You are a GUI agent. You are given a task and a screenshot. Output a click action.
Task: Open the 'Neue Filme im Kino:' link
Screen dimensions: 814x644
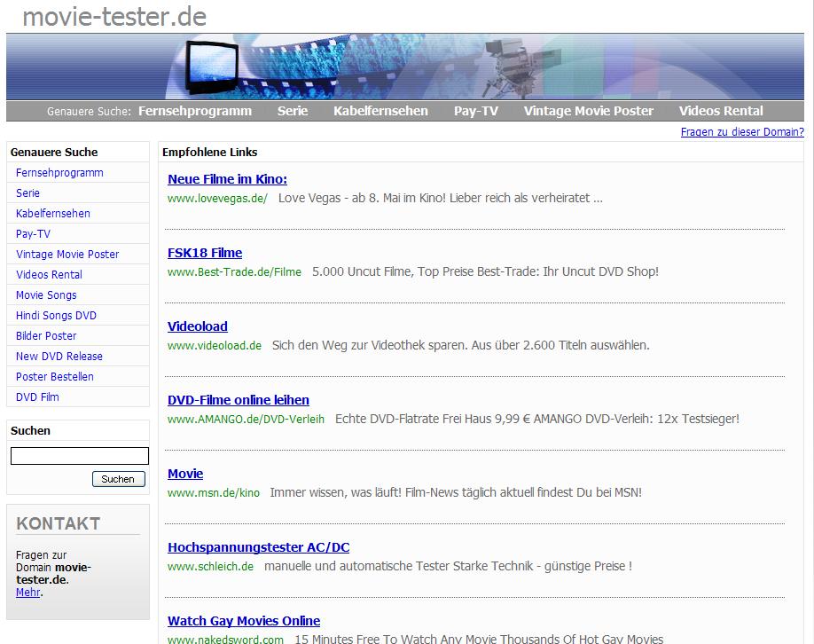coord(227,179)
